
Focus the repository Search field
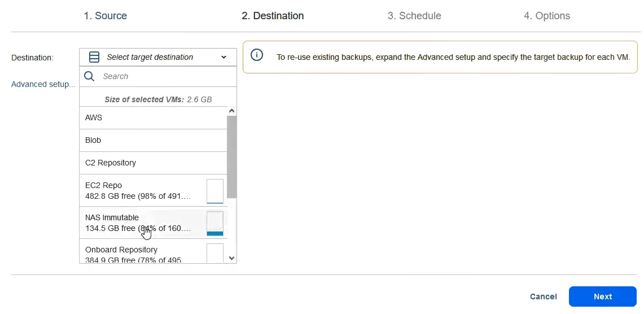tap(158, 76)
